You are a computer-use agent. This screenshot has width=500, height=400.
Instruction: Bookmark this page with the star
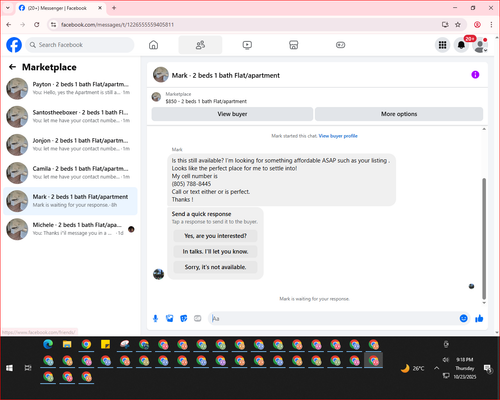[x=458, y=25]
